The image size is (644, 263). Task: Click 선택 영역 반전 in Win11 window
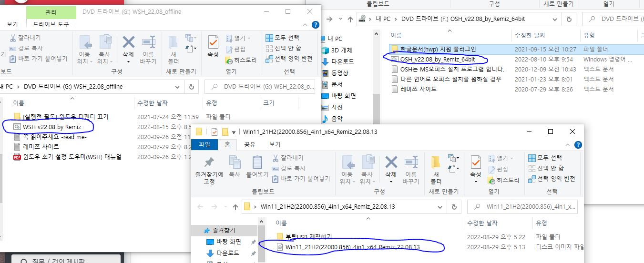(x=552, y=179)
